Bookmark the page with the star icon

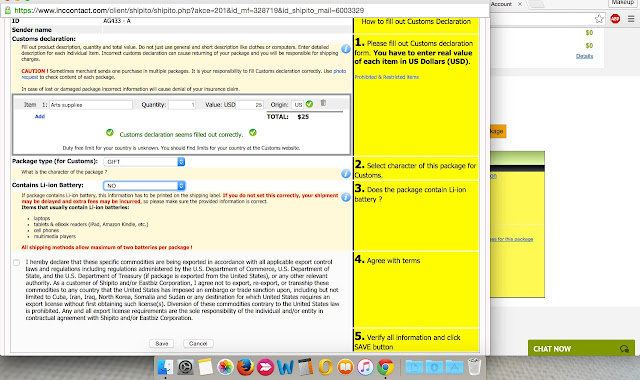tap(599, 19)
